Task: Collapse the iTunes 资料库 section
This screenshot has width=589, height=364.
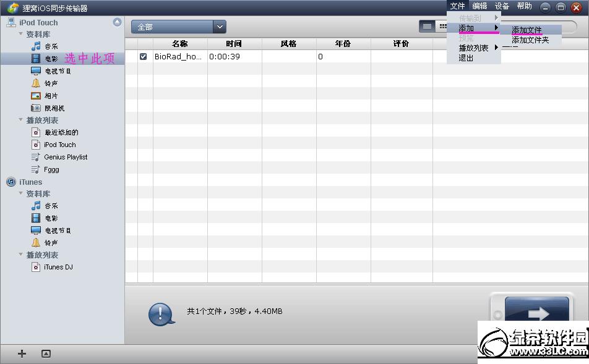Action: click(20, 193)
